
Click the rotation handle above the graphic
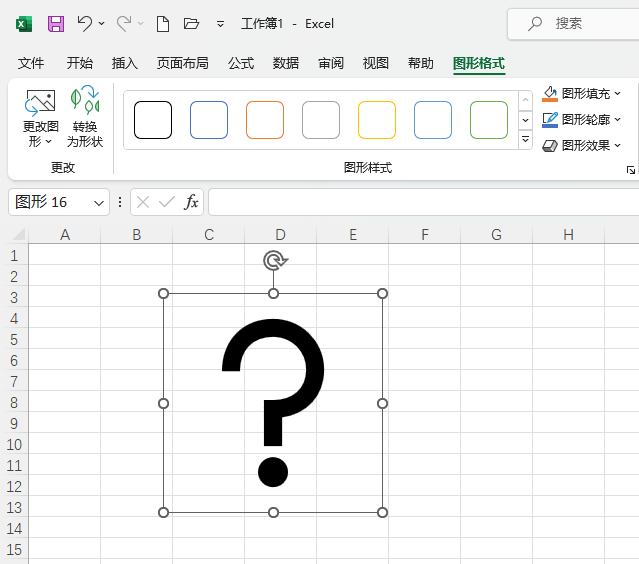(275, 260)
